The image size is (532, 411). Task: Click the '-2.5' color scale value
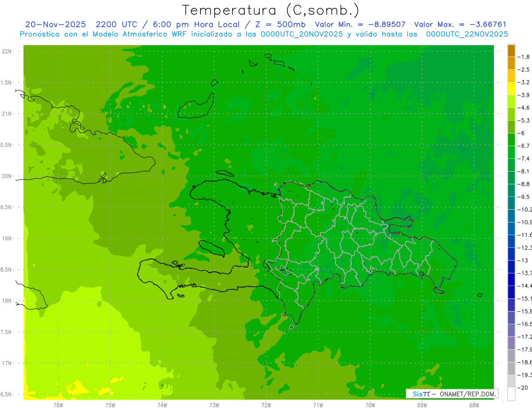[524, 70]
